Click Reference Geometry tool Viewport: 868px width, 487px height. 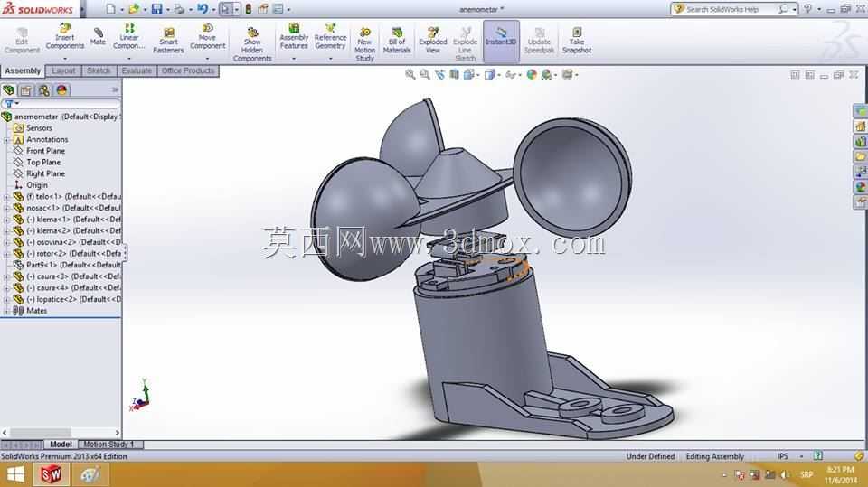point(331,36)
